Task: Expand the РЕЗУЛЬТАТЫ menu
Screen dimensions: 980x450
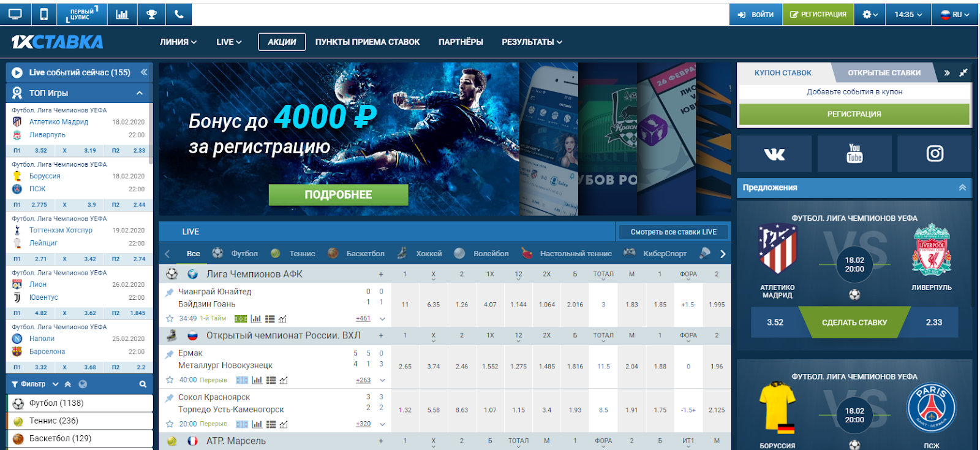Action: click(x=532, y=42)
